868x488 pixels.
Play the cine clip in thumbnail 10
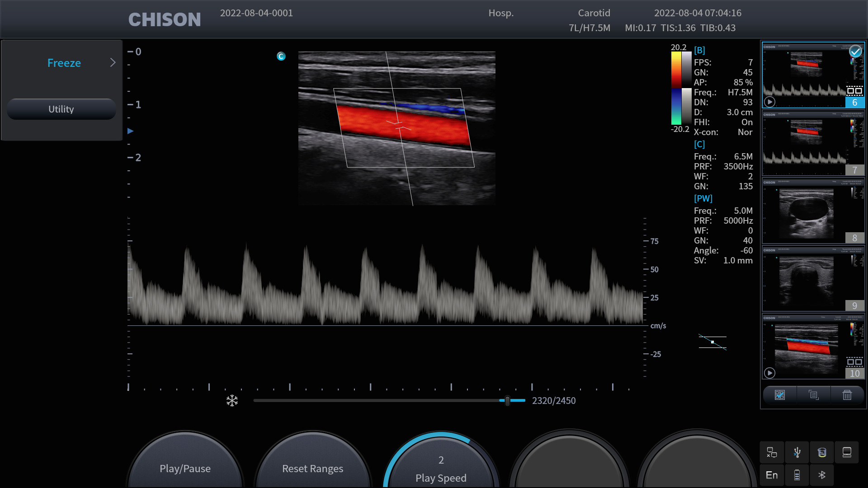[x=769, y=373]
